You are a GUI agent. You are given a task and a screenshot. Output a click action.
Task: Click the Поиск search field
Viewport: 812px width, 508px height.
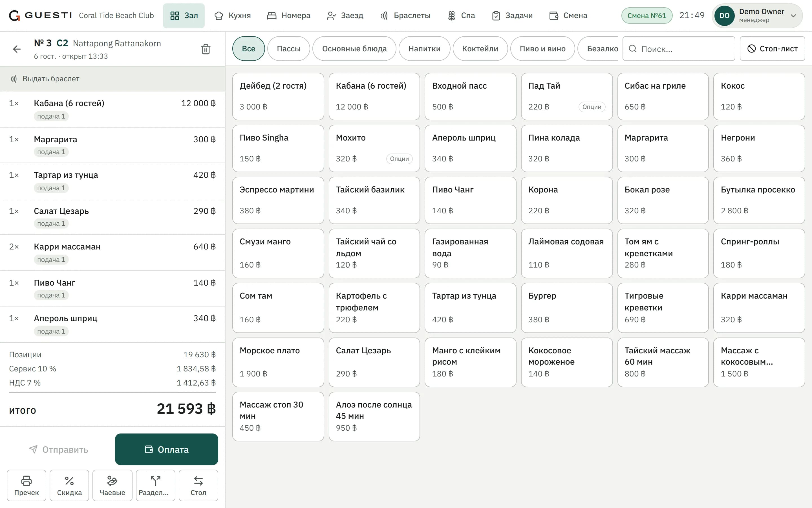coord(678,49)
